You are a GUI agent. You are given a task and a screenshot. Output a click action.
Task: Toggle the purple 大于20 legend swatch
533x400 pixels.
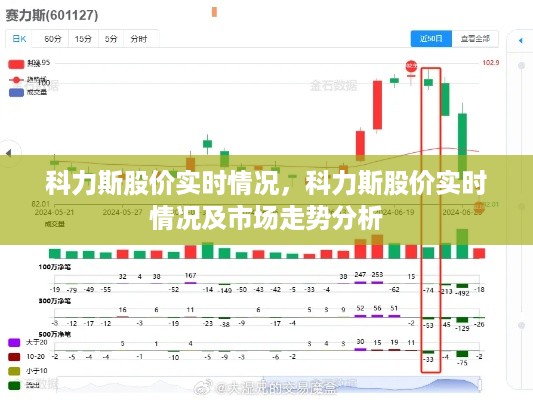[x=14, y=342]
